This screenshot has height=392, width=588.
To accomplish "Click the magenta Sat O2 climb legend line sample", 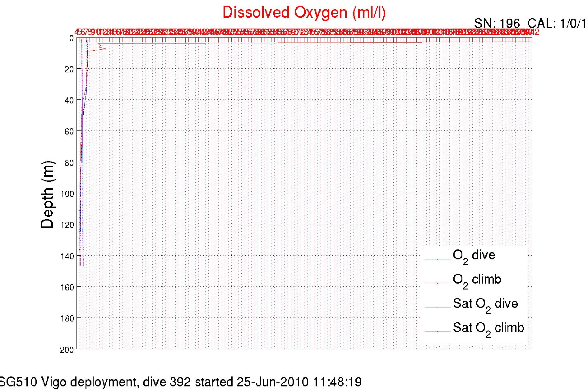I will 438,331.
